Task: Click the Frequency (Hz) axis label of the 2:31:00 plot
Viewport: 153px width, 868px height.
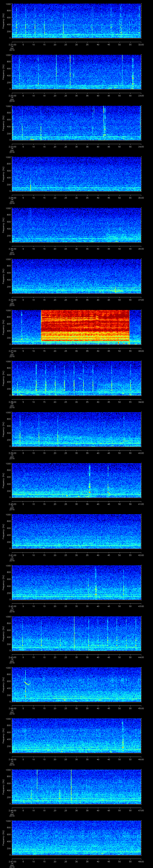Action: [x=3, y=21]
